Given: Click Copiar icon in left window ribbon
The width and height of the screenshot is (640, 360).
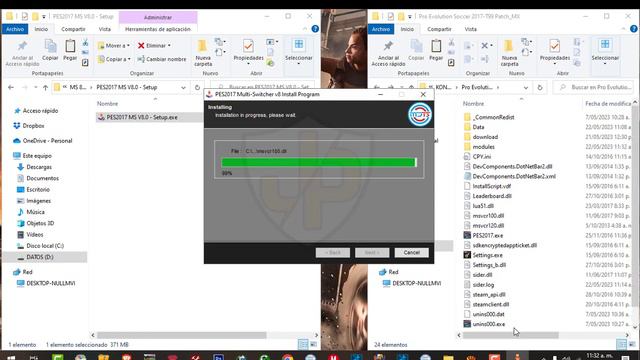Looking at the screenshot, I should (50, 50).
